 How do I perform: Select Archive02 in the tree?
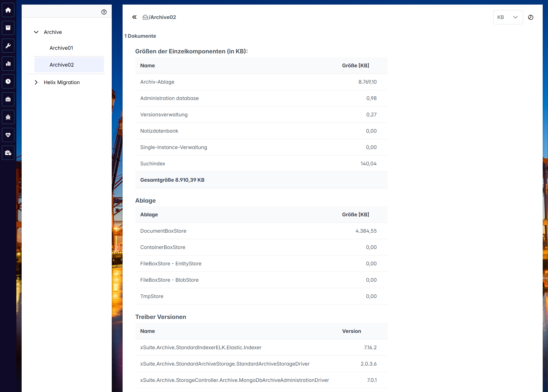tap(62, 65)
